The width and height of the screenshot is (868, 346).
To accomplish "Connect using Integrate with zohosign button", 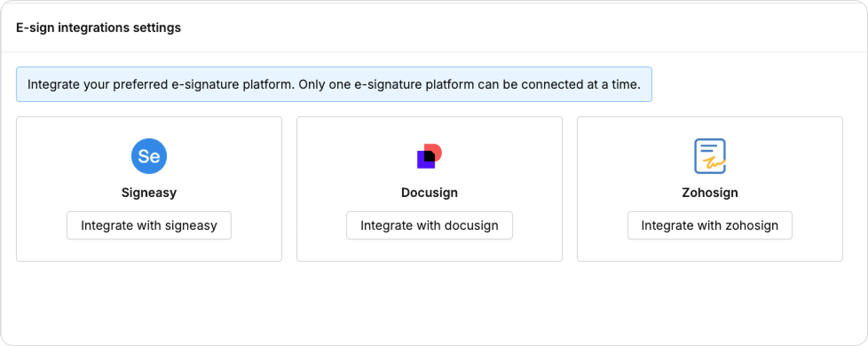I will coord(710,225).
